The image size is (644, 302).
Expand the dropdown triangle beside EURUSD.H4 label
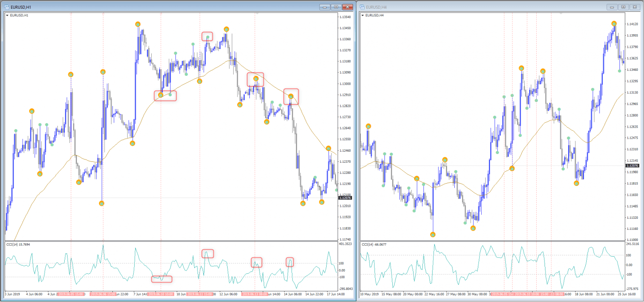[363, 15]
